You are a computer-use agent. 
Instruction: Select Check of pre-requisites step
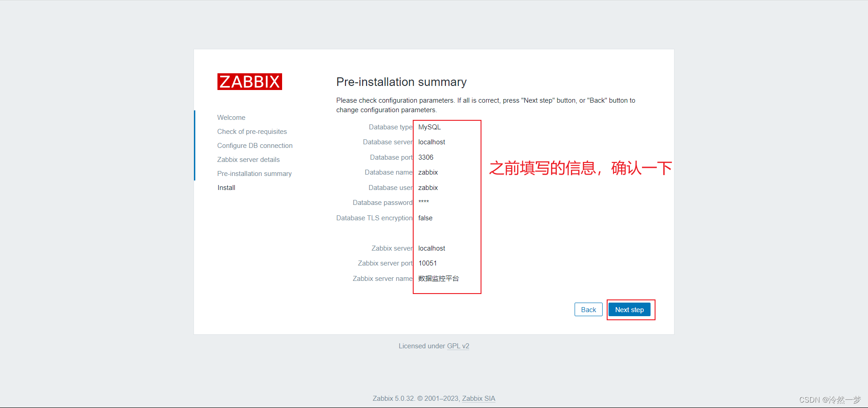click(252, 132)
